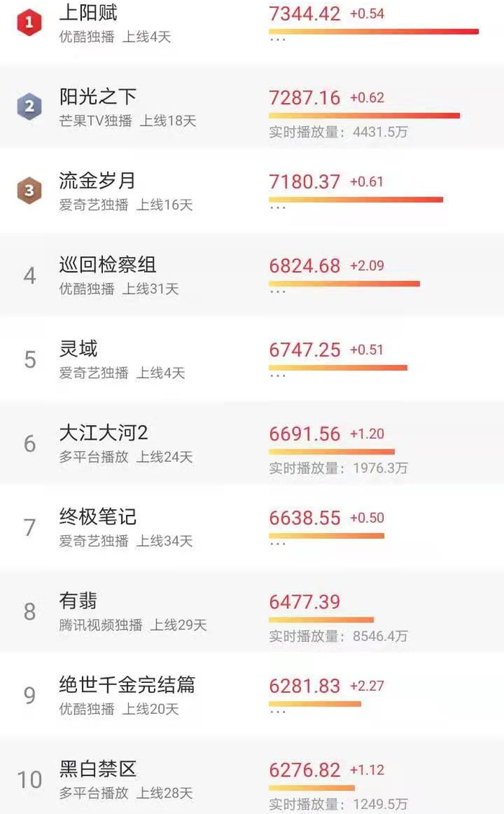Expand the ellipsis under 终极笔记 score
The width and height of the screenshot is (504, 814).
tap(277, 544)
